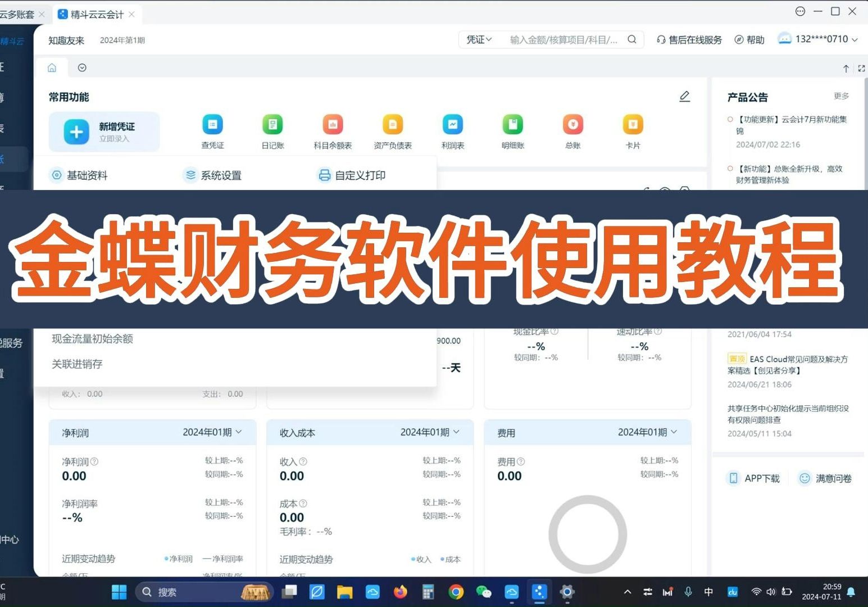Open the 总账 shortcut icon

(x=573, y=124)
